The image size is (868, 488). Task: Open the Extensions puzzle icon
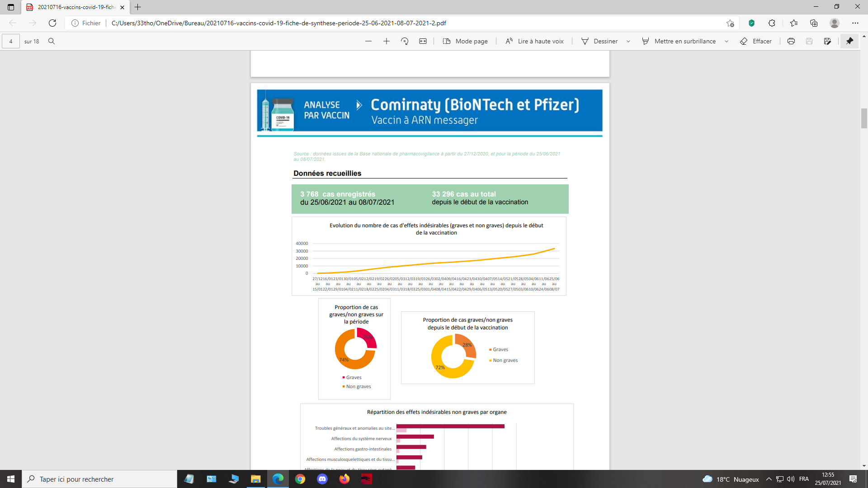click(x=772, y=23)
